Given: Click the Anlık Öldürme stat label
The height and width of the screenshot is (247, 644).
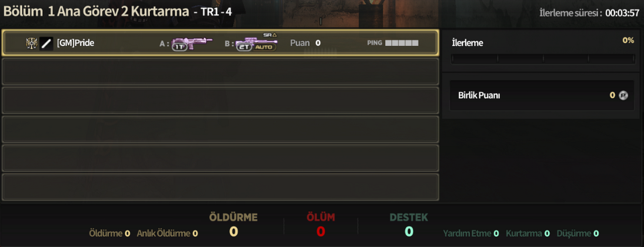Looking at the screenshot, I should [x=163, y=233].
